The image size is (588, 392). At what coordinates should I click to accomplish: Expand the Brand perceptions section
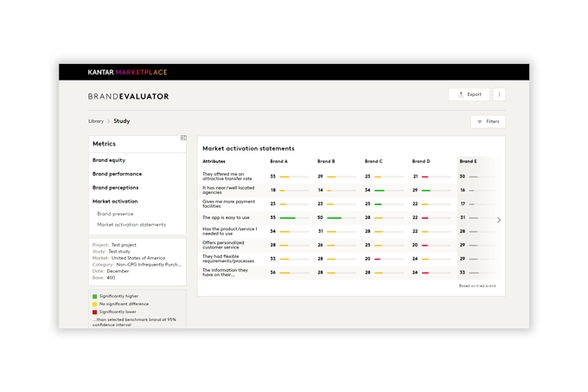click(x=117, y=187)
